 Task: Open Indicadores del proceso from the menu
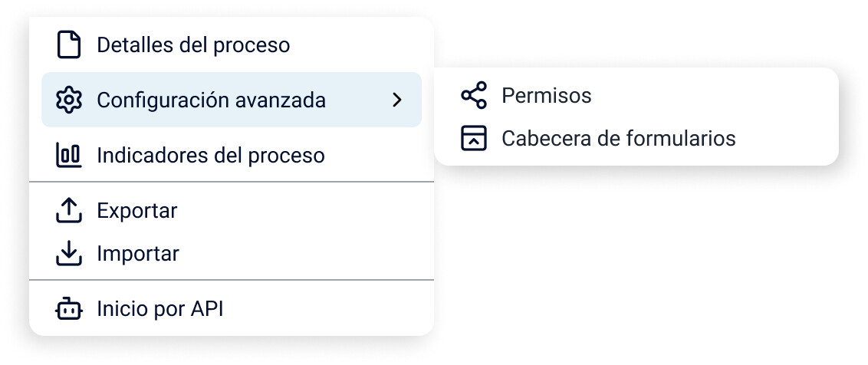pos(210,156)
